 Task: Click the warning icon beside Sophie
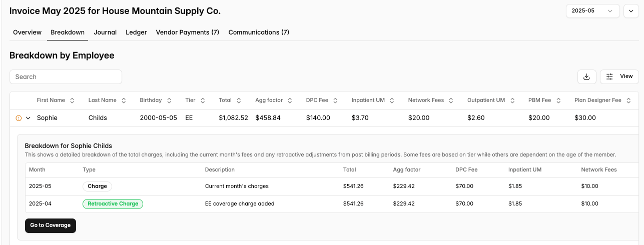pos(19,118)
